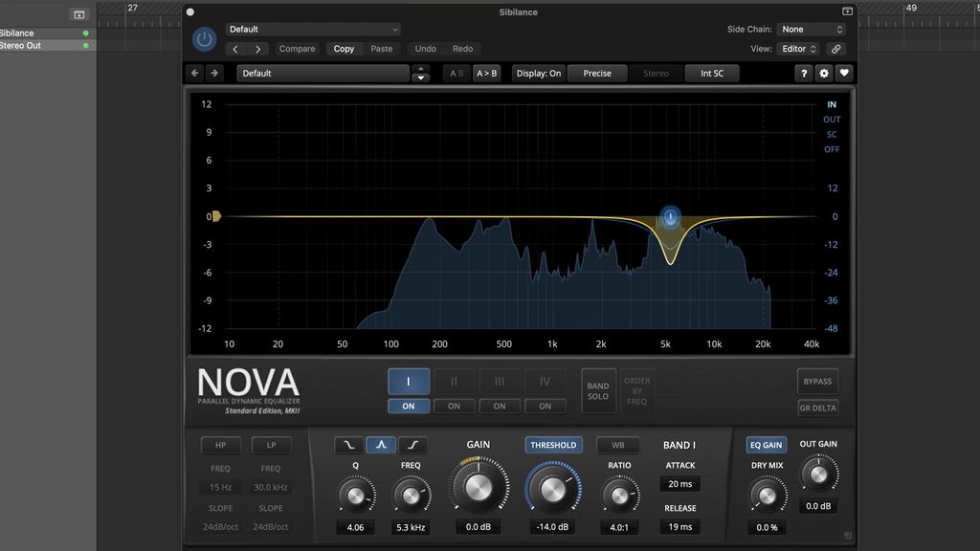Toggle the green enable dot on Sibilance track
Viewport: 980px width, 551px height.
[85, 32]
